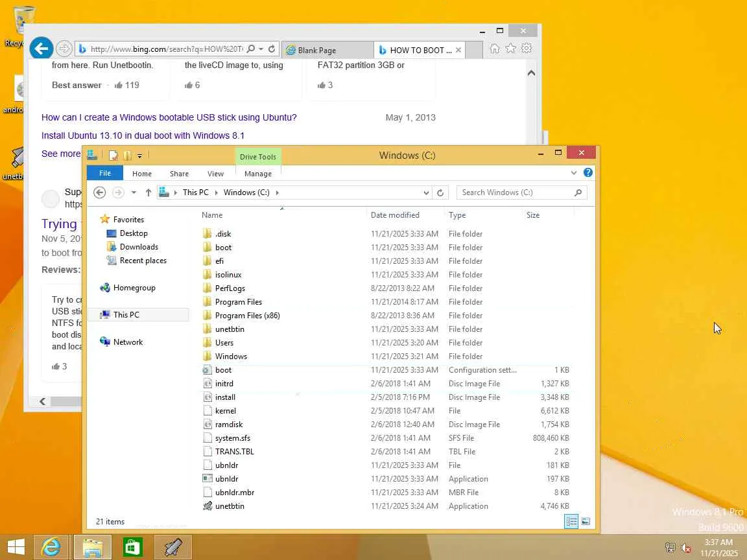The height and width of the screenshot is (560, 747).
Task: Open address bar history dropdown in Explorer
Action: pos(426,192)
